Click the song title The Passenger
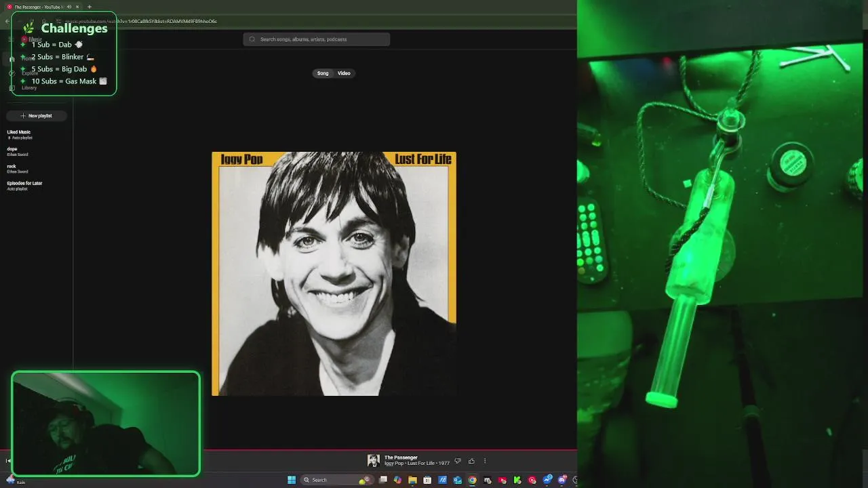This screenshot has width=868, height=488. click(401, 457)
